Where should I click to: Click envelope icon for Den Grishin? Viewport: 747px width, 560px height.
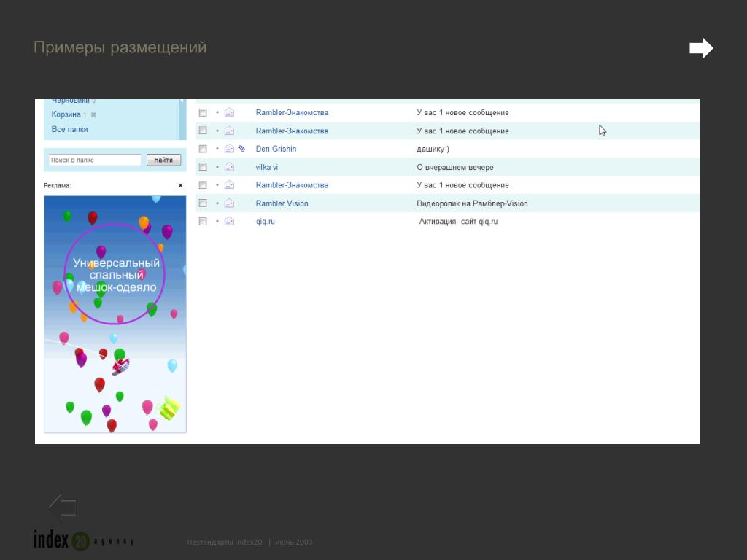(x=229, y=149)
